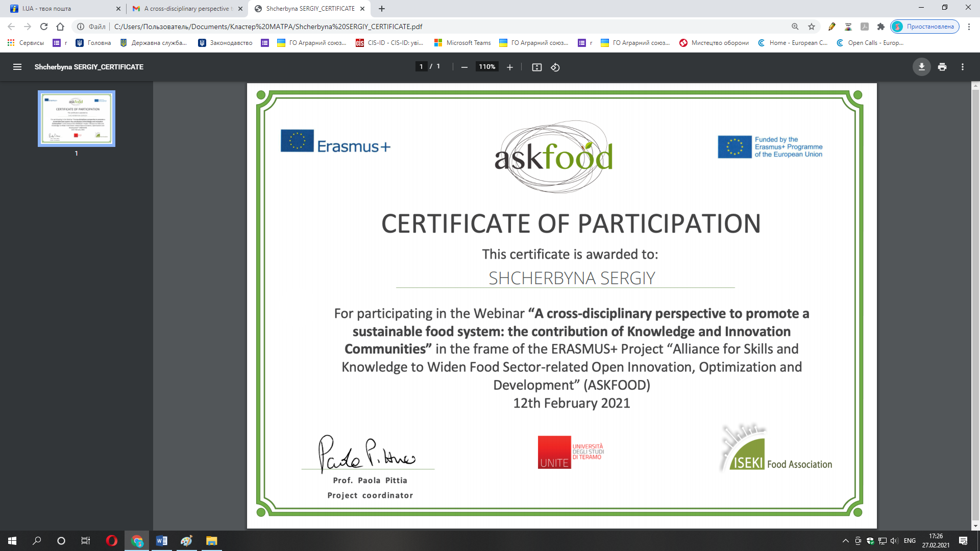Click the pencil extension icon

click(x=832, y=27)
